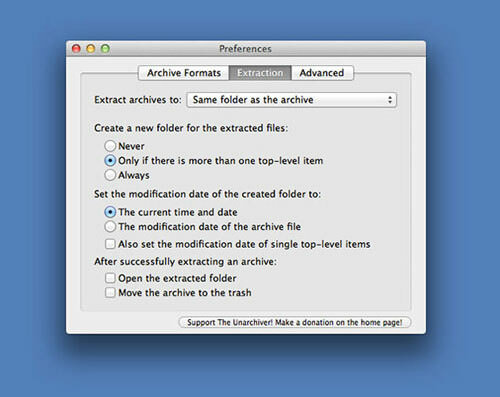
Task: Enable Also set modification date of single items
Action: point(110,244)
